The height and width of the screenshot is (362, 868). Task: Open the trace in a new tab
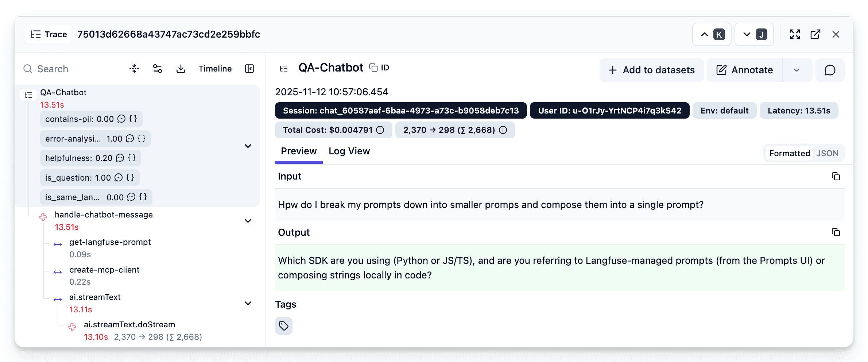coord(815,34)
